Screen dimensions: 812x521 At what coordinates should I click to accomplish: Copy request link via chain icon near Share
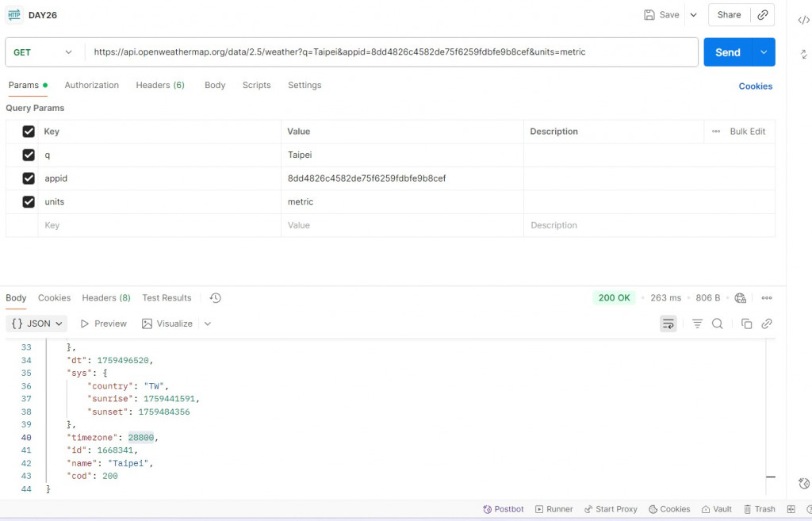point(762,15)
